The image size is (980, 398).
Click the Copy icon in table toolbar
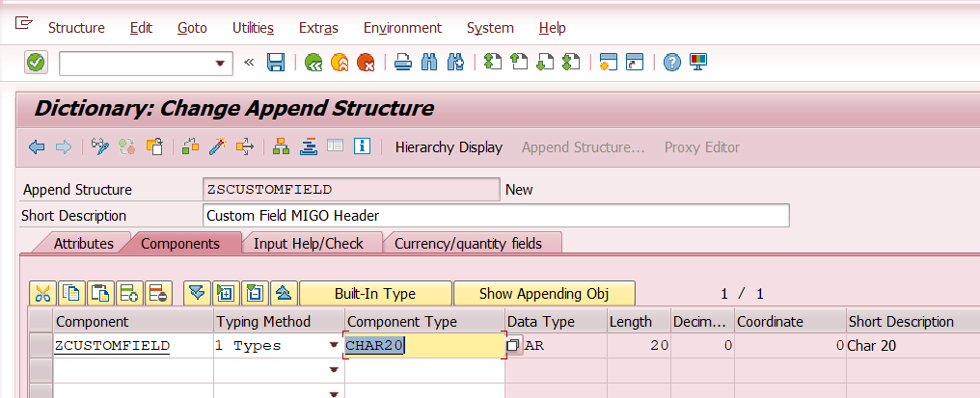coord(71,293)
